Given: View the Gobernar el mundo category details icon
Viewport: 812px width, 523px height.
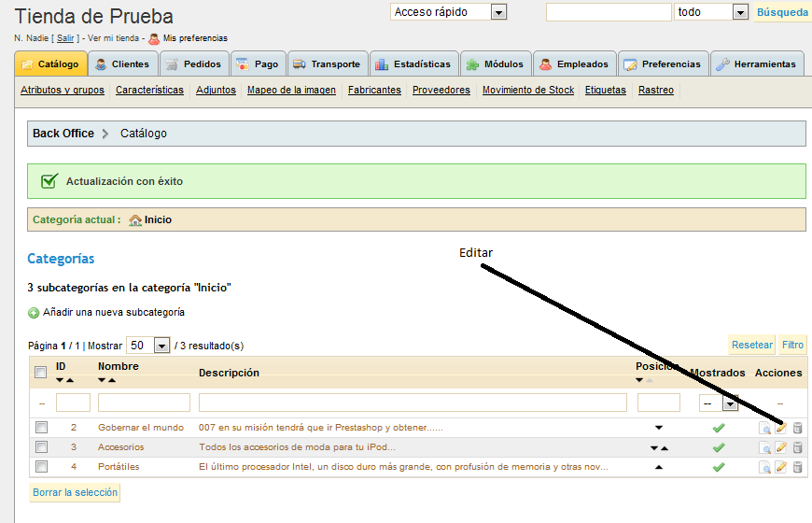Looking at the screenshot, I should point(764,429).
